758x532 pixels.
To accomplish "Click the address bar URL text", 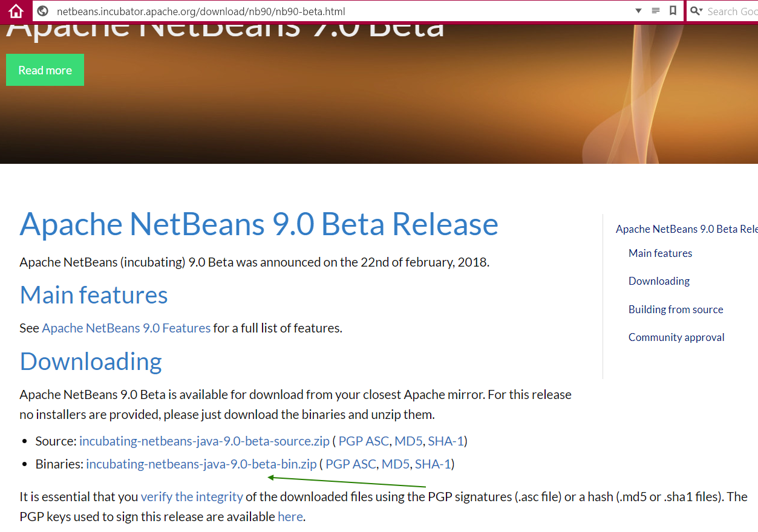I will pos(201,11).
